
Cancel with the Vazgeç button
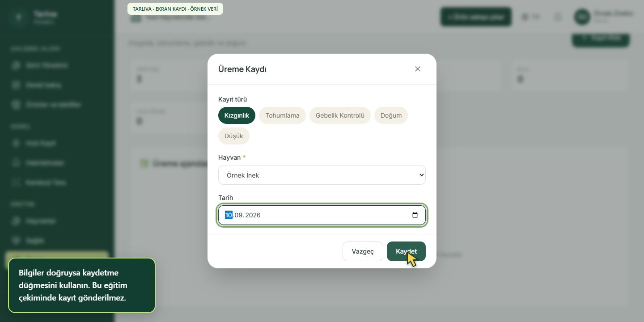363,251
